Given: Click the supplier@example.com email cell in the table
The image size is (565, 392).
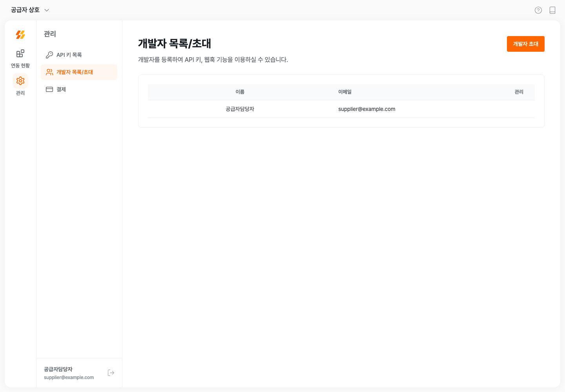Looking at the screenshot, I should 367,109.
